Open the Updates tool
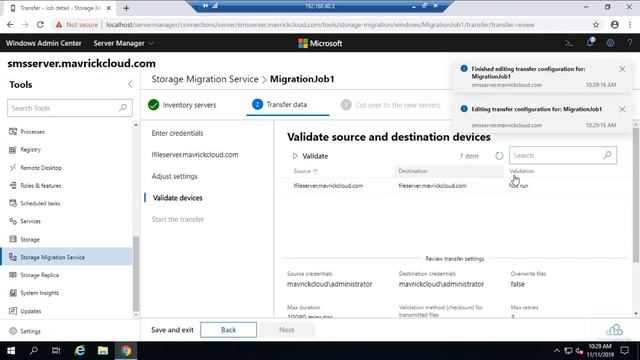 click(31, 311)
